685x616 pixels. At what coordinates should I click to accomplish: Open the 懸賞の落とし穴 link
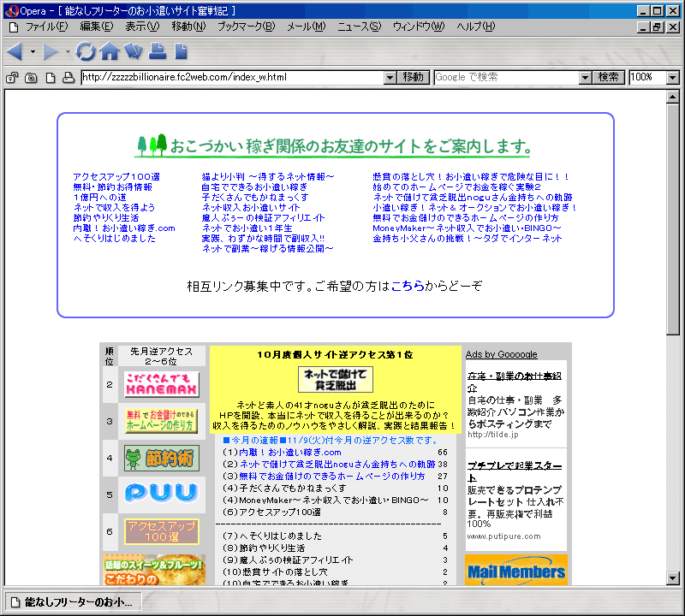pyautogui.click(x=471, y=177)
